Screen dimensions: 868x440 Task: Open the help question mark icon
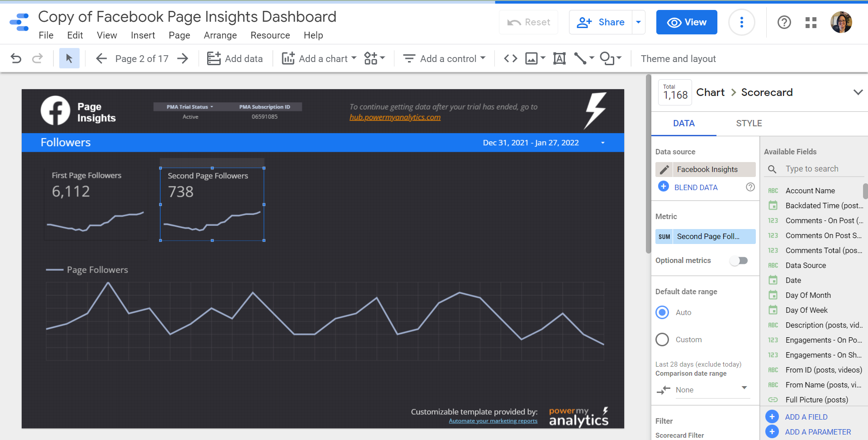tap(784, 22)
